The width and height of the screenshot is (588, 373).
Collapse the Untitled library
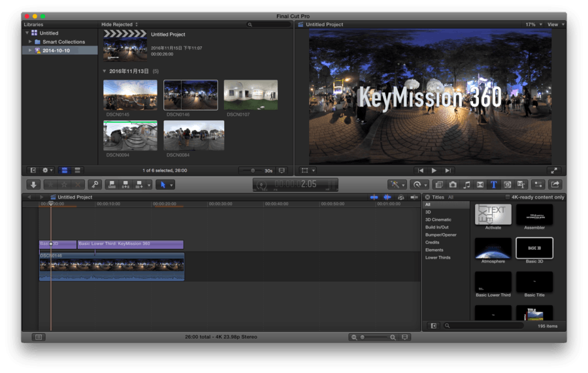click(27, 33)
